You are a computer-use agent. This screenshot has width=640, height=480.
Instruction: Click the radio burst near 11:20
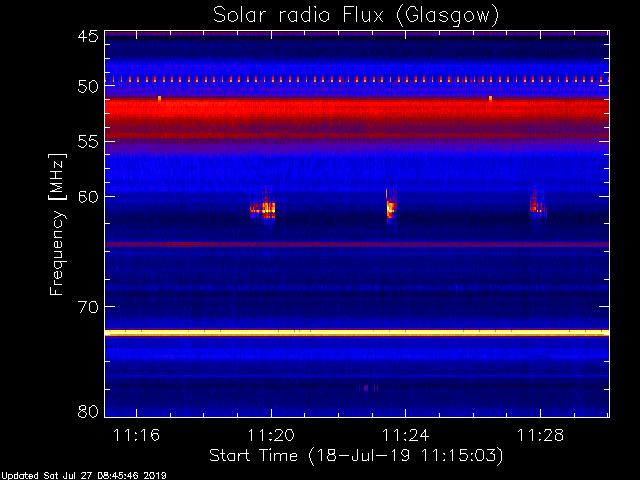tap(263, 208)
